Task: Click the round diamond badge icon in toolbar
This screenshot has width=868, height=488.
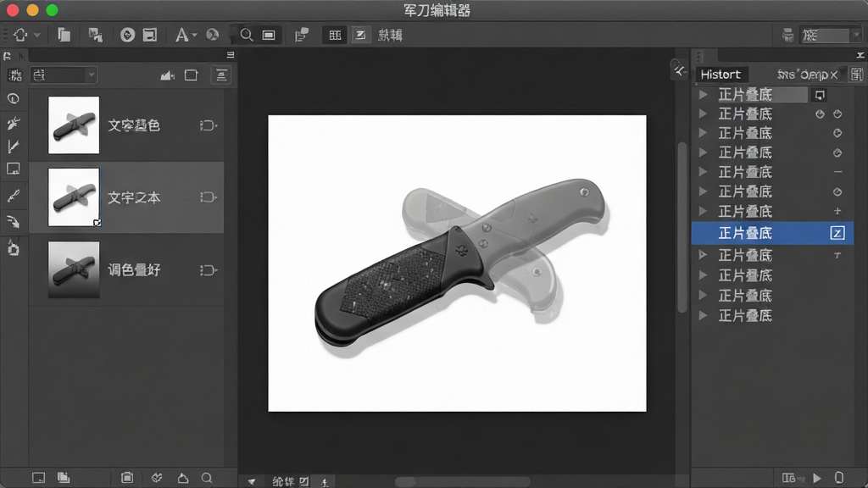Action: [127, 35]
